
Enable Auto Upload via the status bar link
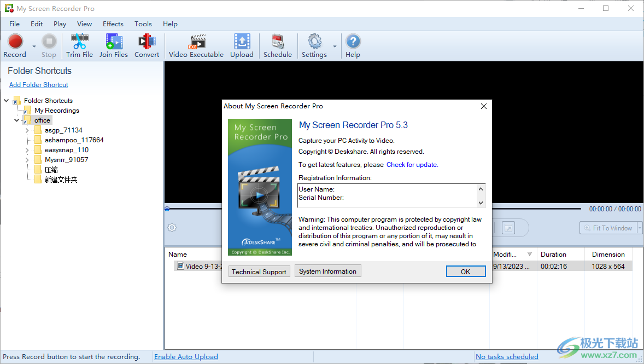(x=186, y=356)
